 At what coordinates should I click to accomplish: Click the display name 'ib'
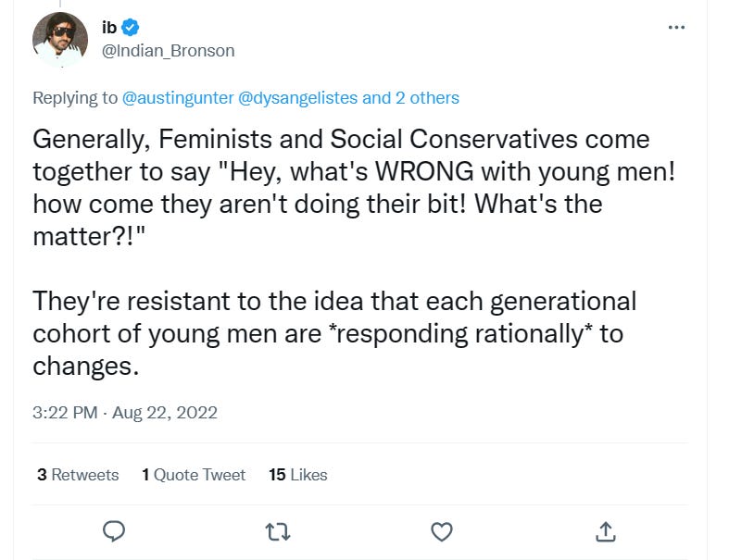click(x=109, y=28)
